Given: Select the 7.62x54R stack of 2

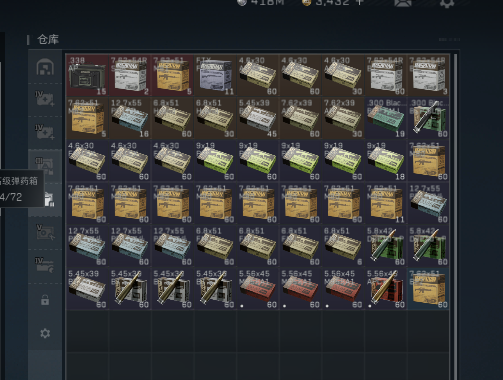Looking at the screenshot, I should click(x=130, y=75).
